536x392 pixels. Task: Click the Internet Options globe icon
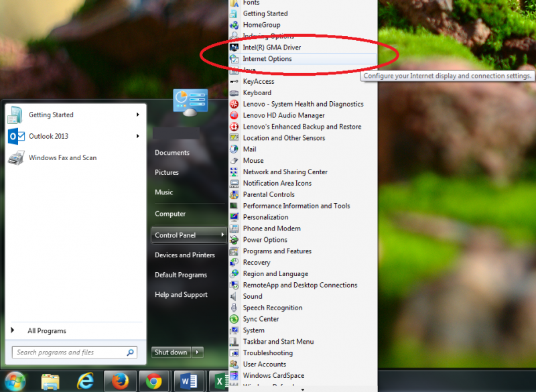[x=234, y=59]
